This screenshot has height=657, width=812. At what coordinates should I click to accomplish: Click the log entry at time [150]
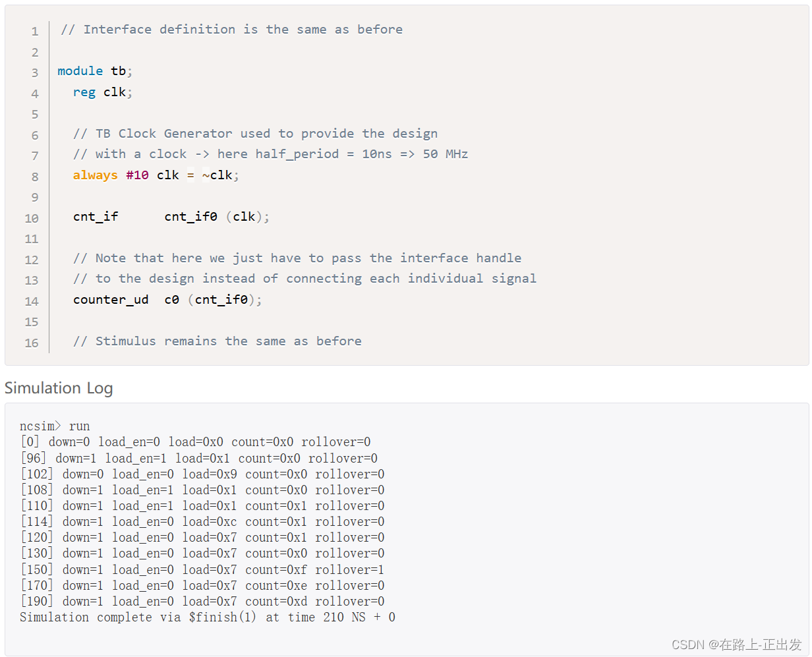click(x=202, y=569)
